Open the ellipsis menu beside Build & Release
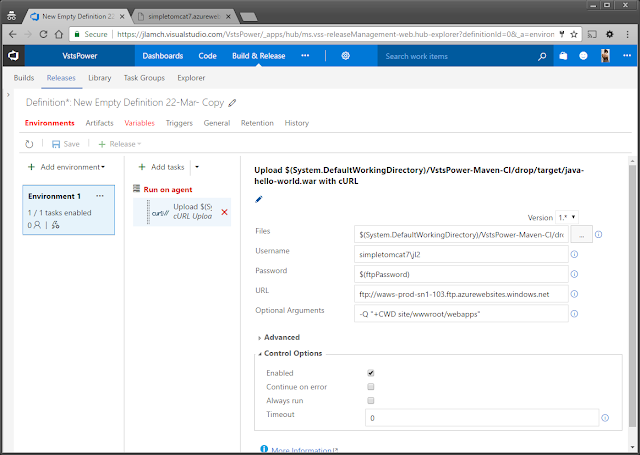Image resolution: width=640 pixels, height=455 pixels. (305, 56)
